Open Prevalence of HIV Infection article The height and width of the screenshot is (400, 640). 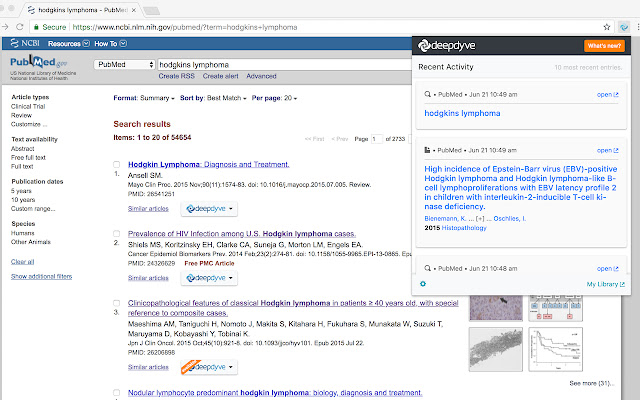pos(242,234)
